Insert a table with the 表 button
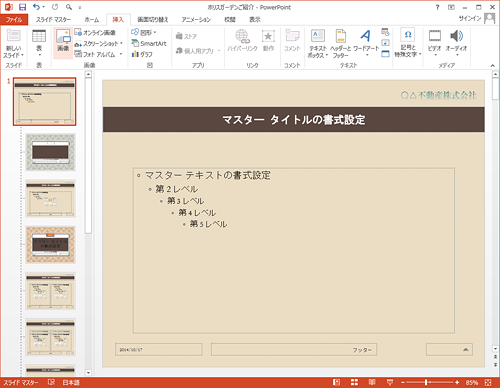This screenshot has width=500, height=388. pyautogui.click(x=39, y=43)
